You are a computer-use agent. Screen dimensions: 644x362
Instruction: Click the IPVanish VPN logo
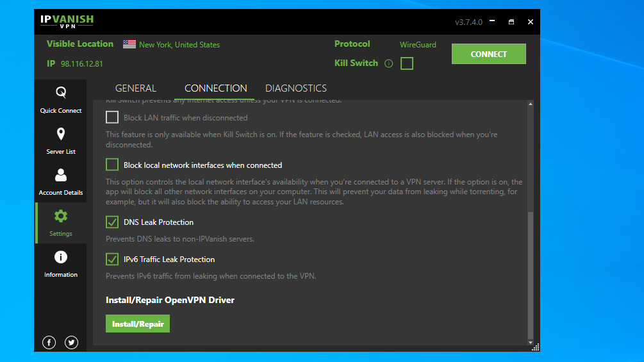[x=67, y=21]
